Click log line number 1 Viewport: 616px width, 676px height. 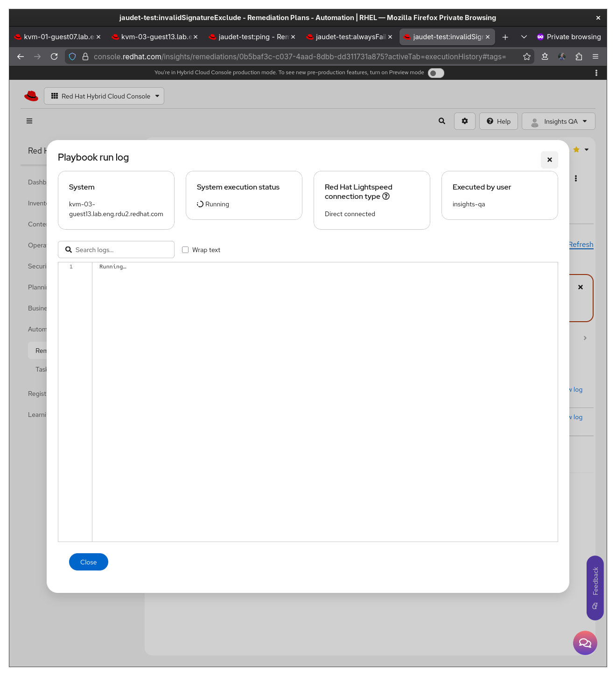click(71, 267)
